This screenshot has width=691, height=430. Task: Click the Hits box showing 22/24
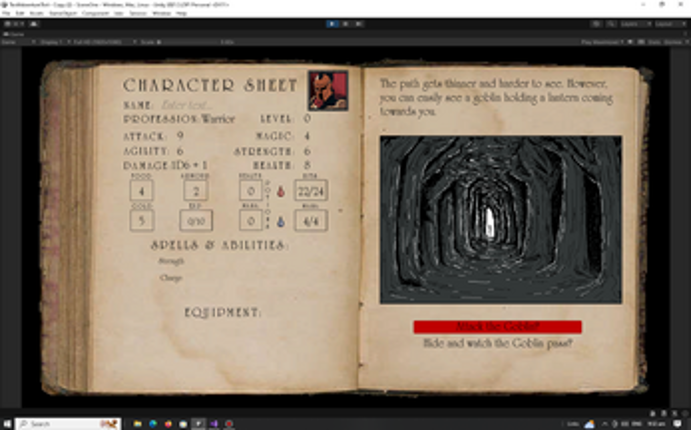(311, 190)
